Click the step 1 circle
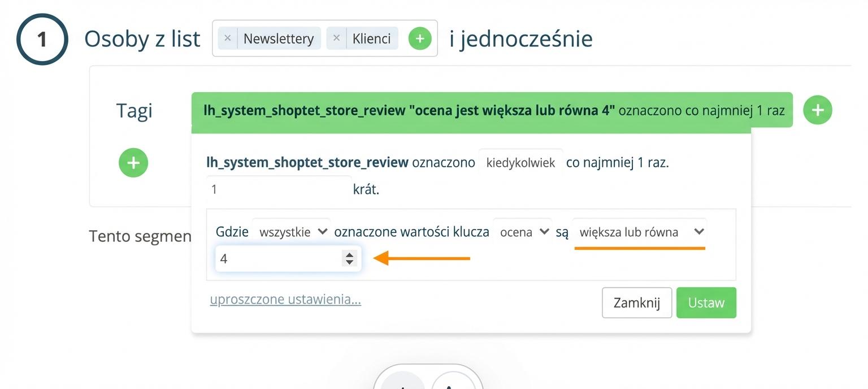Screen dimensions: 868x389 tap(42, 40)
